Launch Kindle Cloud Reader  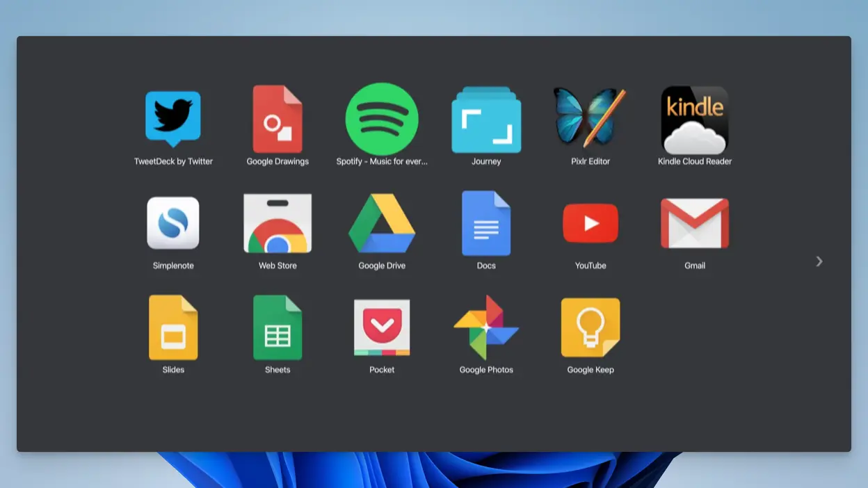694,118
